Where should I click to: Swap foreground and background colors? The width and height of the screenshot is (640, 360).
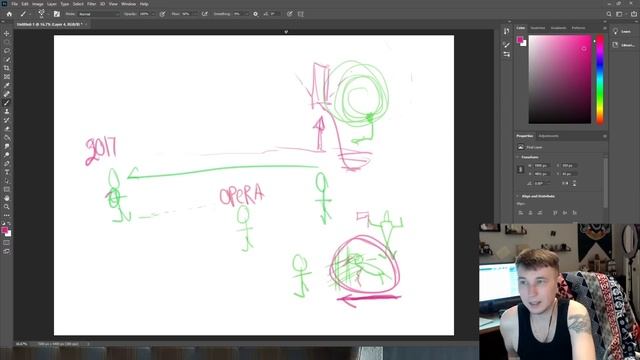point(9,224)
